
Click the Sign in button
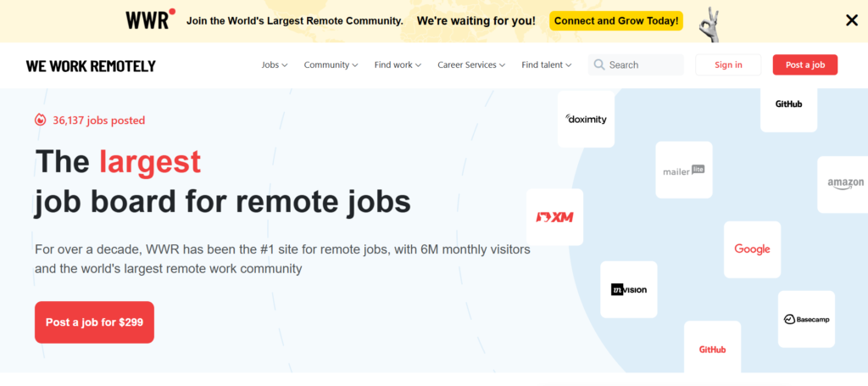[728, 64]
